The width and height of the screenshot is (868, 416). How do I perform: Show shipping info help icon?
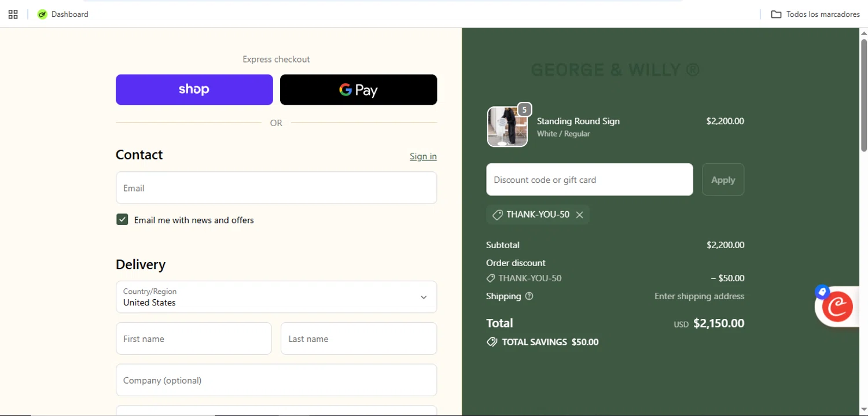(529, 296)
